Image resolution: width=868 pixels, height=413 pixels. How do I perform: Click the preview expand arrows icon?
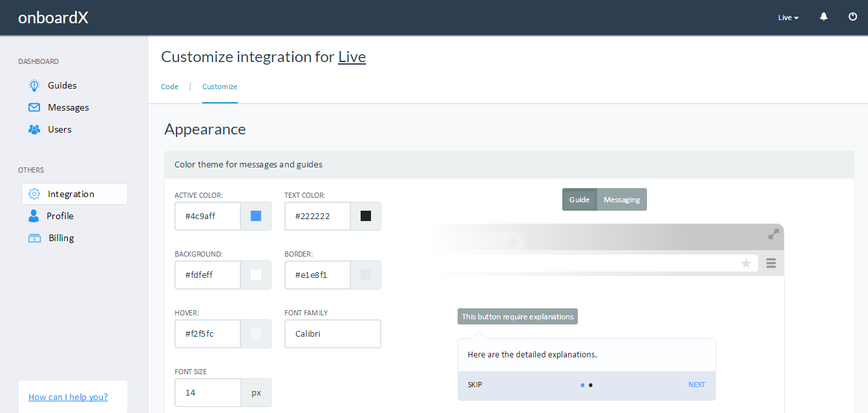click(773, 234)
